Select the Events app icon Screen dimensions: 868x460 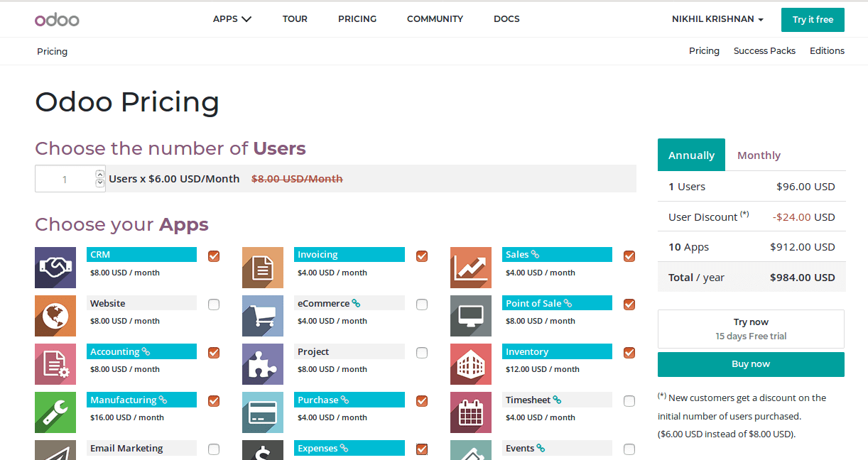(x=471, y=450)
